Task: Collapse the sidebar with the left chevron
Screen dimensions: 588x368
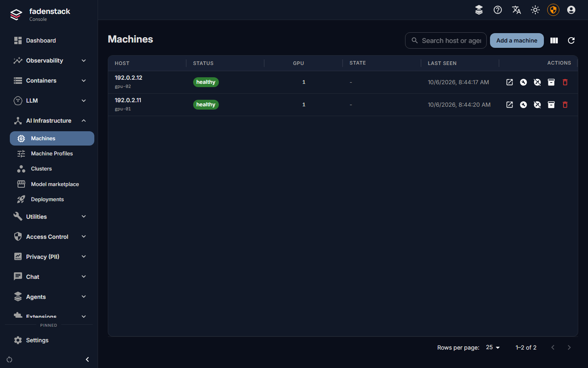Action: pyautogui.click(x=87, y=359)
